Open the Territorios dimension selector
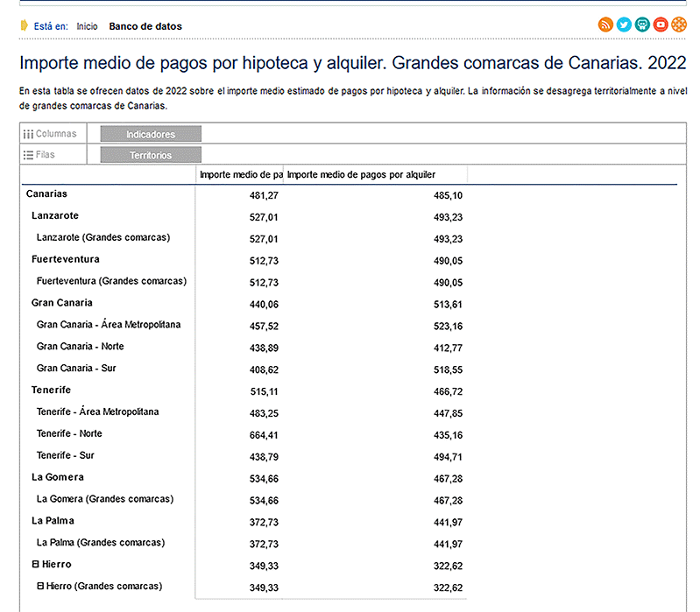 (x=151, y=155)
